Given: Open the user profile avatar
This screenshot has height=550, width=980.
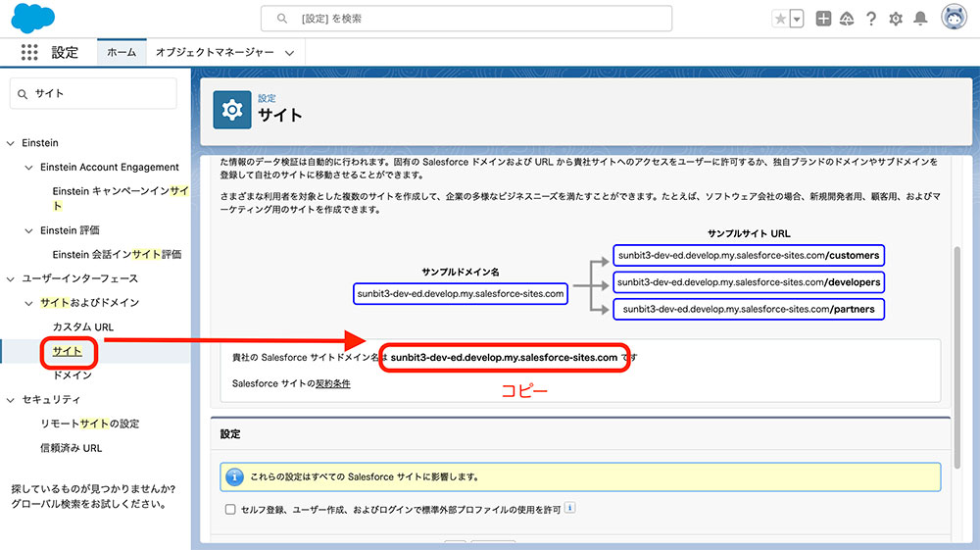Looking at the screenshot, I should click(954, 18).
